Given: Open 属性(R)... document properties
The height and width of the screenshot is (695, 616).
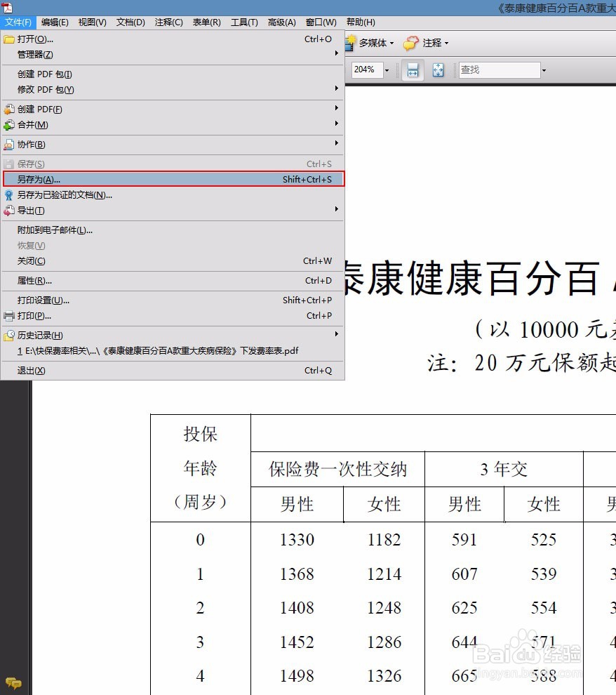Looking at the screenshot, I should (173, 281).
